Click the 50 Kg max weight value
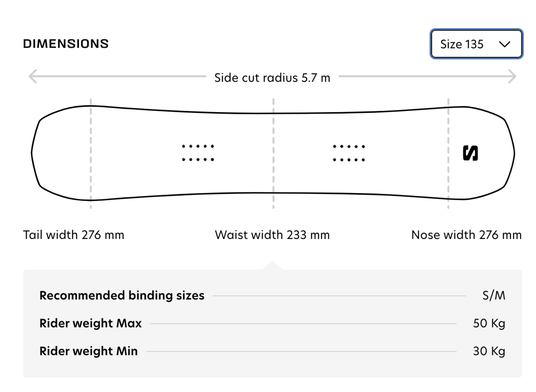The image size is (536, 392). pos(489,323)
